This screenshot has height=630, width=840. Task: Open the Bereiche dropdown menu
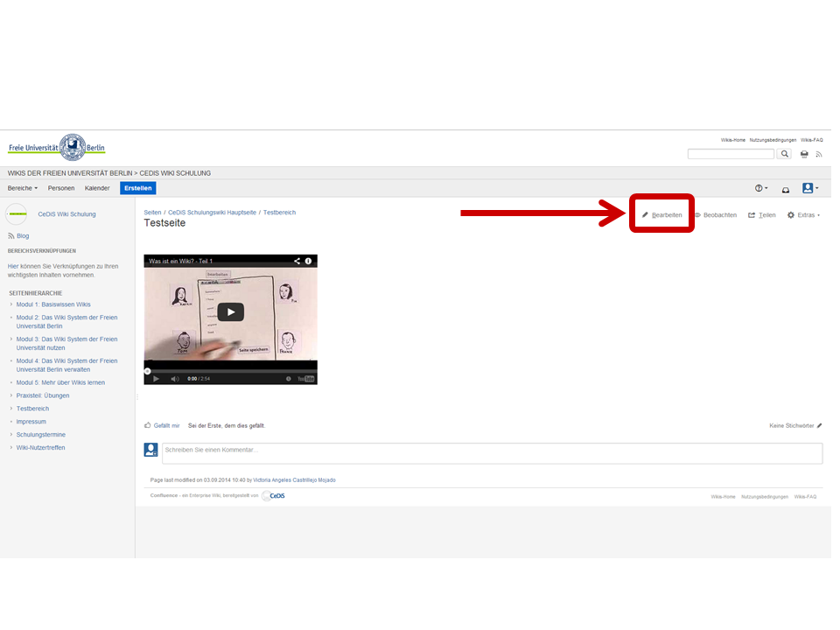tap(23, 188)
